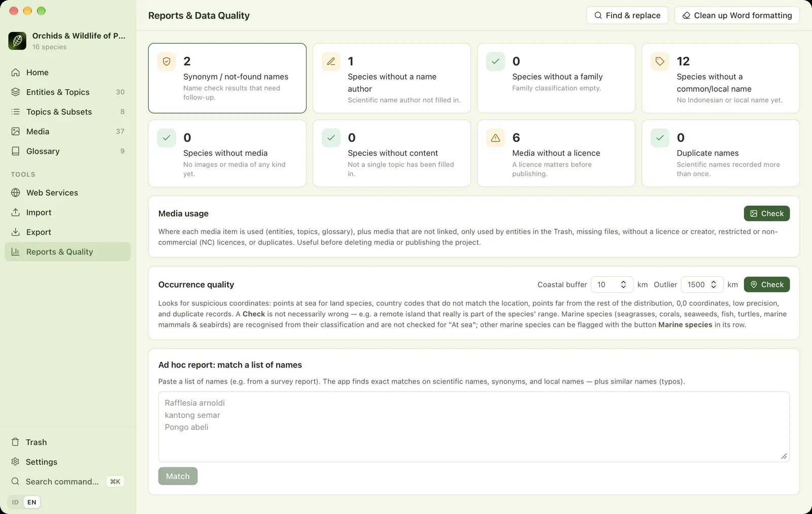Click the Outlier value field
The width and height of the screenshot is (812, 514).
702,285
